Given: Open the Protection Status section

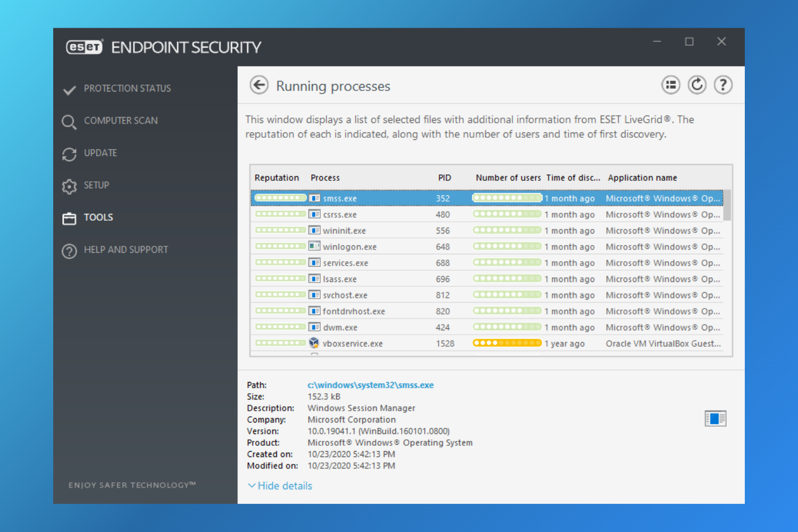Looking at the screenshot, I should pos(127,88).
